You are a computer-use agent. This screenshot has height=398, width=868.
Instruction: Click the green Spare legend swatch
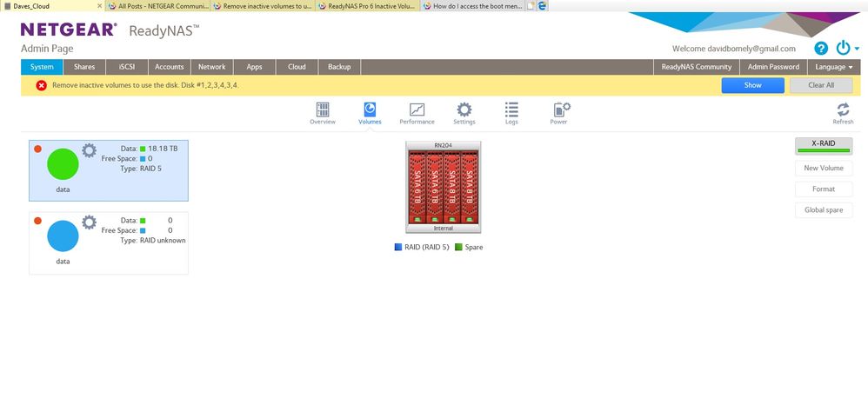coord(458,247)
